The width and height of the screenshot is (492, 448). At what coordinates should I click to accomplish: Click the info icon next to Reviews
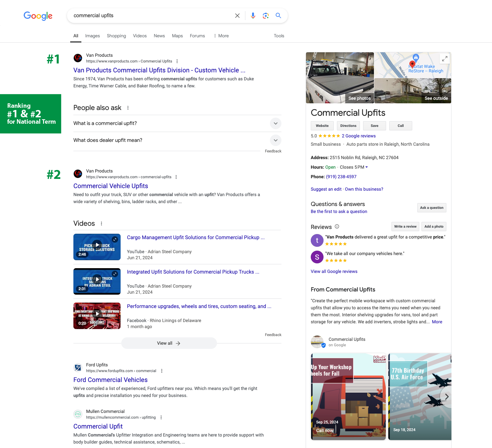click(x=337, y=227)
